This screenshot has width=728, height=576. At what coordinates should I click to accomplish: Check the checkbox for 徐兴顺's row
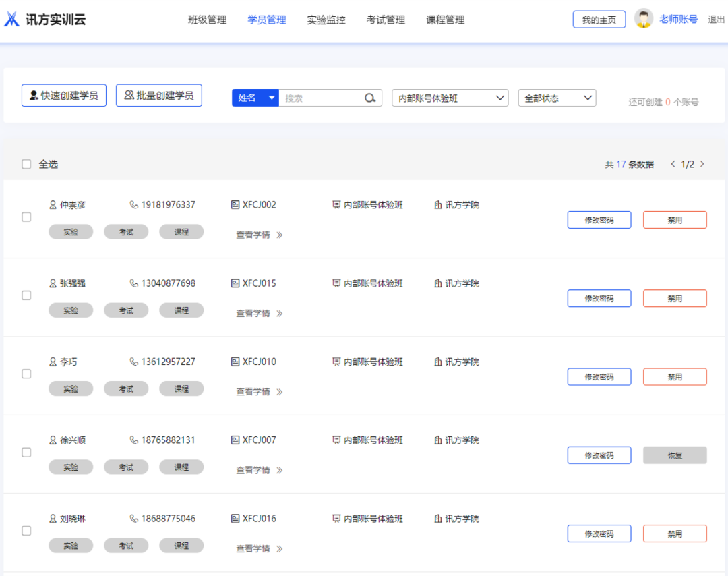[26, 453]
